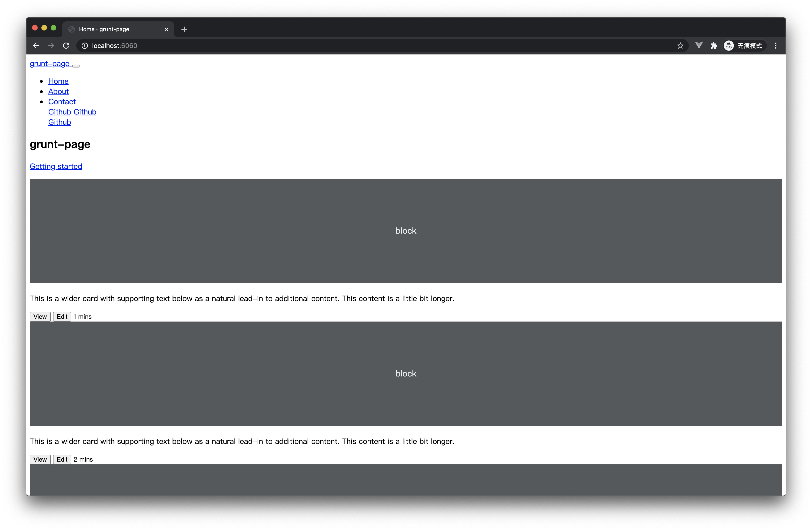The image size is (812, 530).
Task: Click the grunt-page site logo link
Action: click(50, 63)
